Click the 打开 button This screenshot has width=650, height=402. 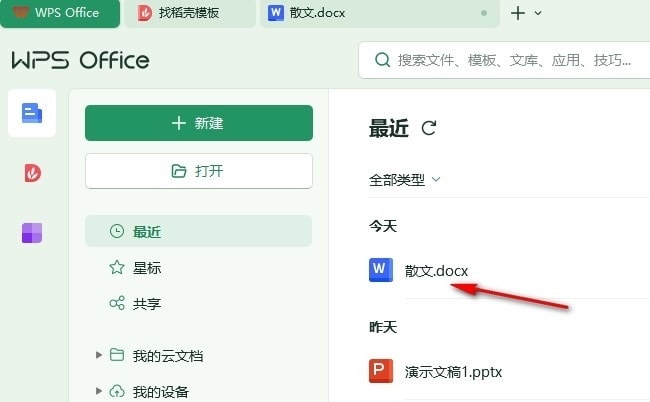click(199, 171)
